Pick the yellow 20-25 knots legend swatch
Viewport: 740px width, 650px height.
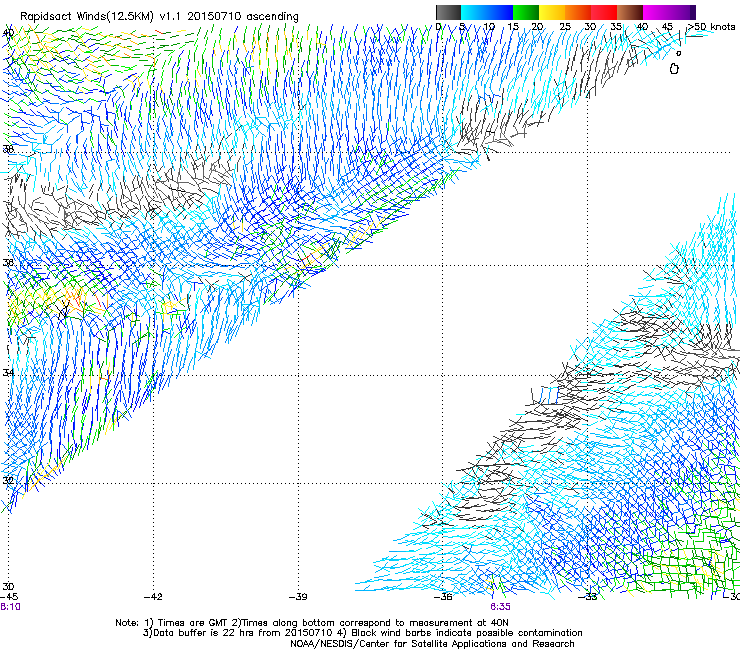(552, 12)
